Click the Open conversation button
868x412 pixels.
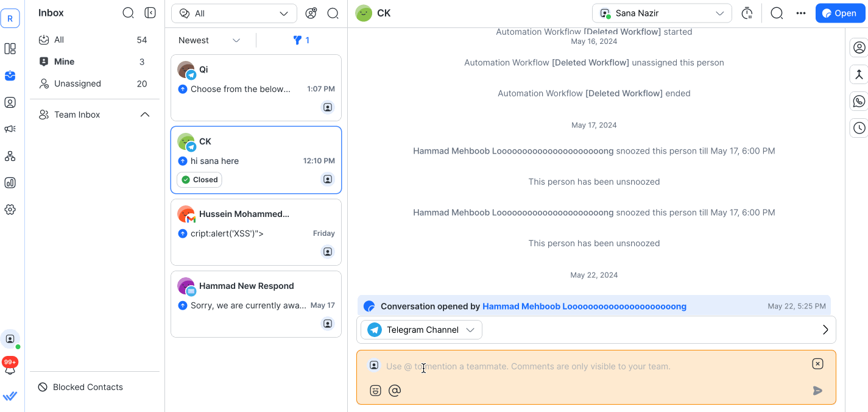840,13
